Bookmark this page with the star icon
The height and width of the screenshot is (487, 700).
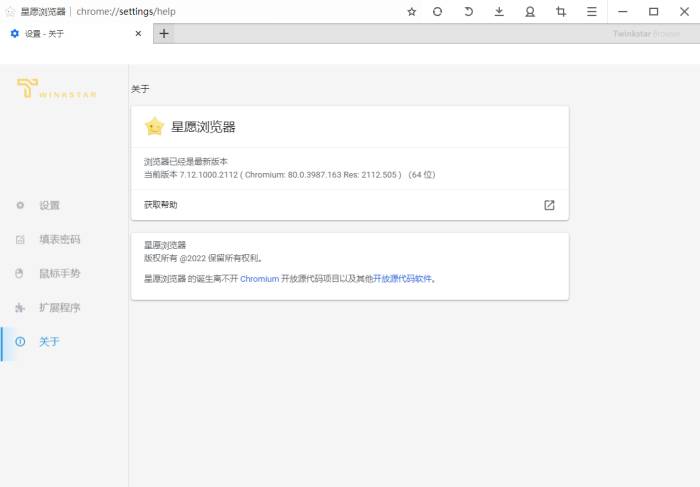point(412,12)
